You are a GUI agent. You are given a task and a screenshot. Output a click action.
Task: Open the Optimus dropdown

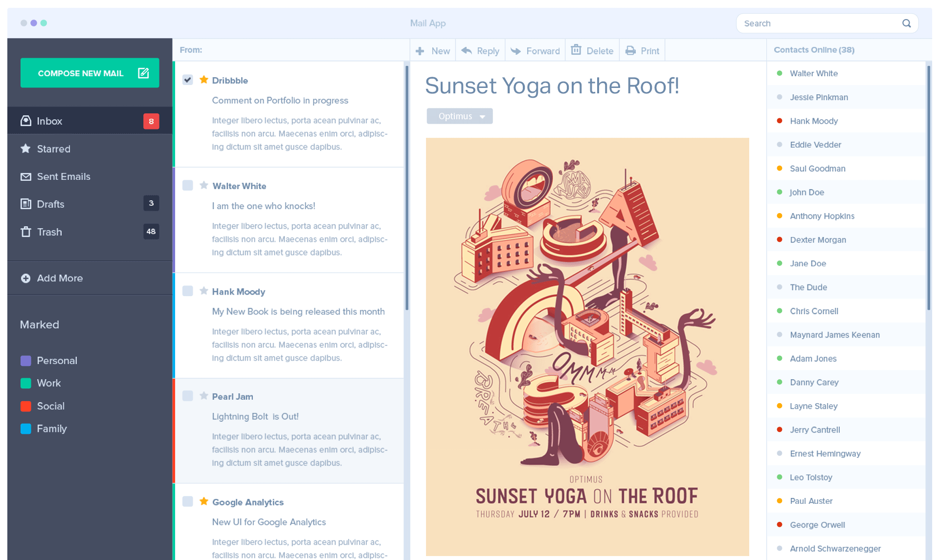(x=459, y=116)
